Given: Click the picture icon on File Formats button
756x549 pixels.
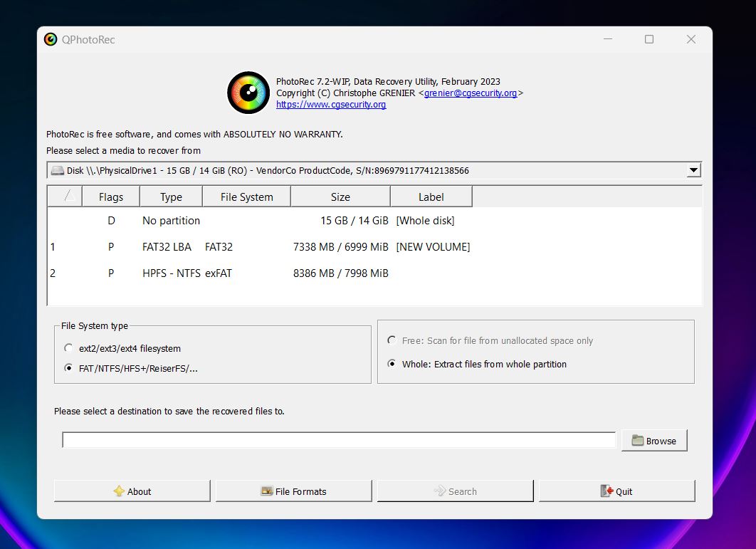Looking at the screenshot, I should [x=267, y=491].
